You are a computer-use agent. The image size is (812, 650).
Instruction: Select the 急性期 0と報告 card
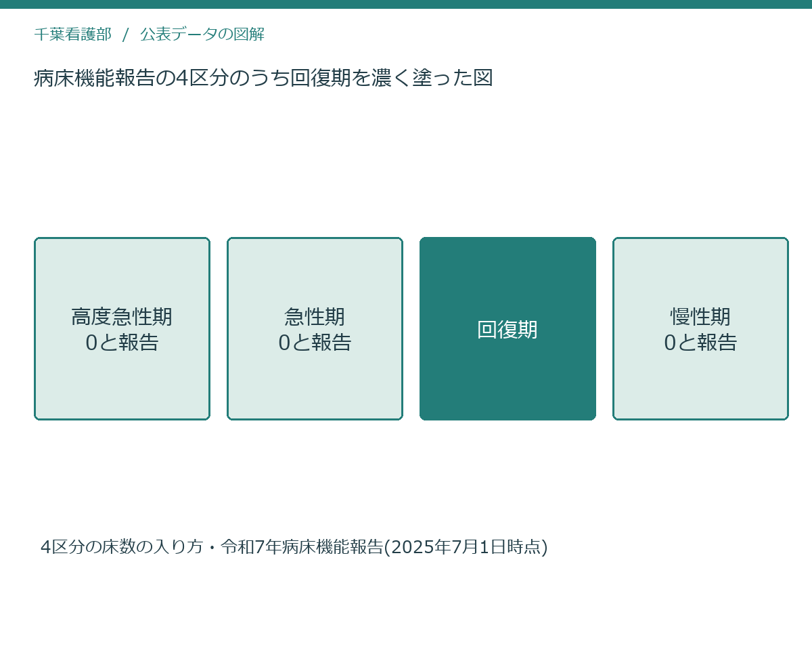click(x=315, y=328)
